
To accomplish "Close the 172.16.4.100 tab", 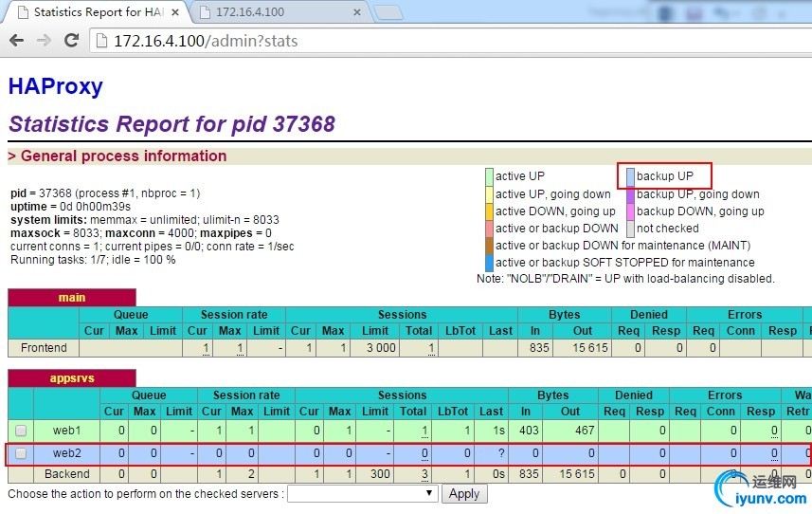I will (x=357, y=12).
